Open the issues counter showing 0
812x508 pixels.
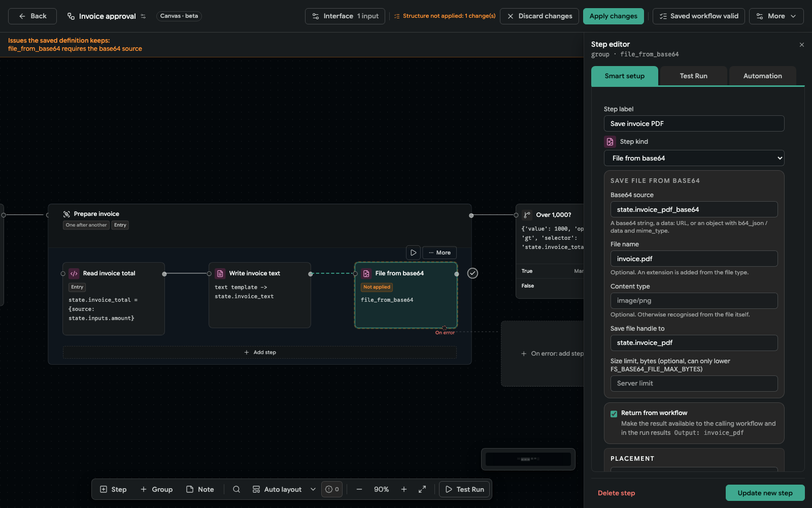pyautogui.click(x=332, y=489)
